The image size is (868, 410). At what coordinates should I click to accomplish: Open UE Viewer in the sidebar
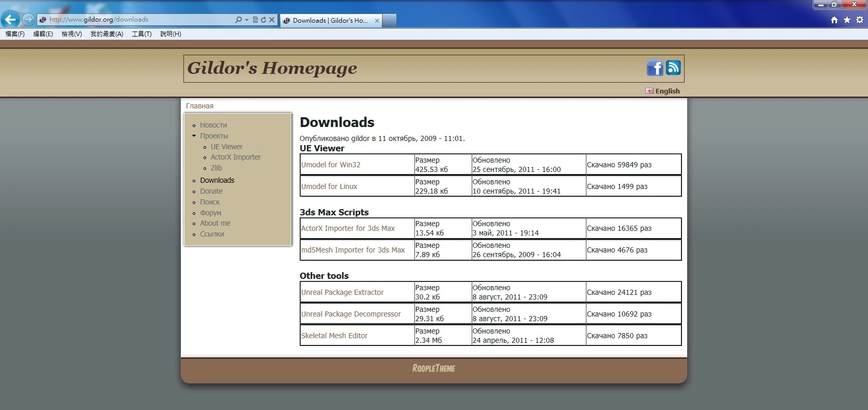pos(226,147)
